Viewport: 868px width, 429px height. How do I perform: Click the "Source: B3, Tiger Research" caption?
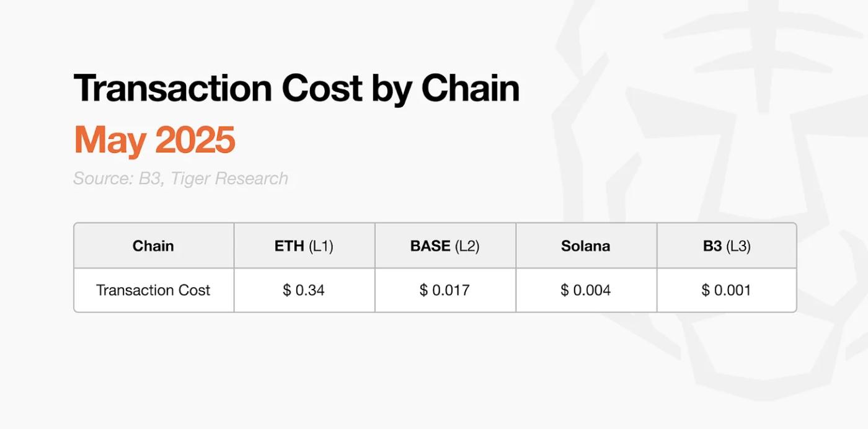[180, 179]
